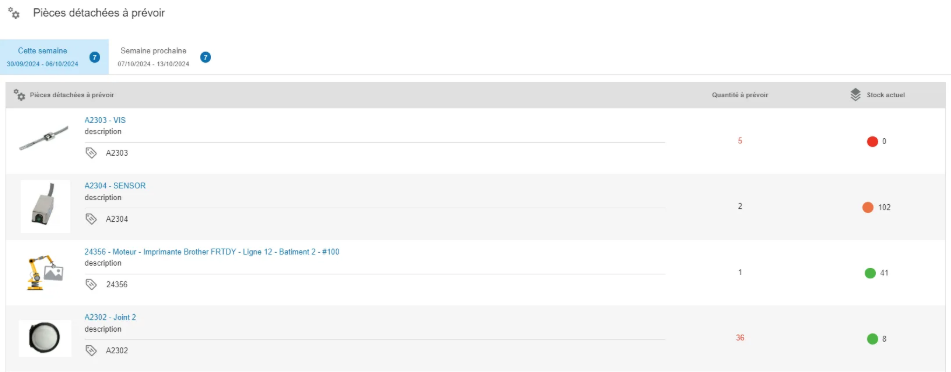Click the tag icon next to A2304
951x372 pixels.
pyautogui.click(x=91, y=218)
